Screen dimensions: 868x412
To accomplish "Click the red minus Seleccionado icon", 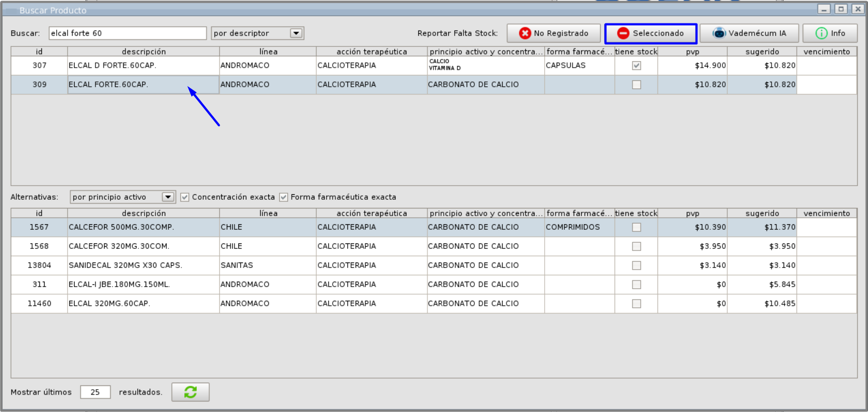I will pyautogui.click(x=623, y=33).
